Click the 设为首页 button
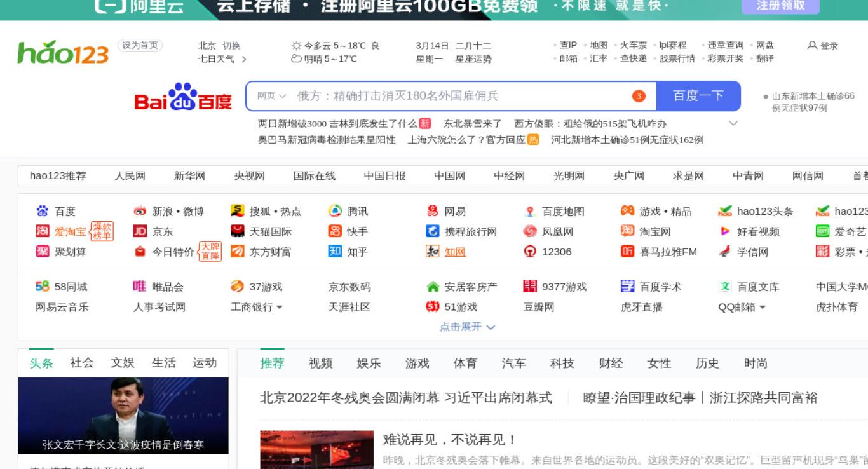 pyautogui.click(x=140, y=45)
